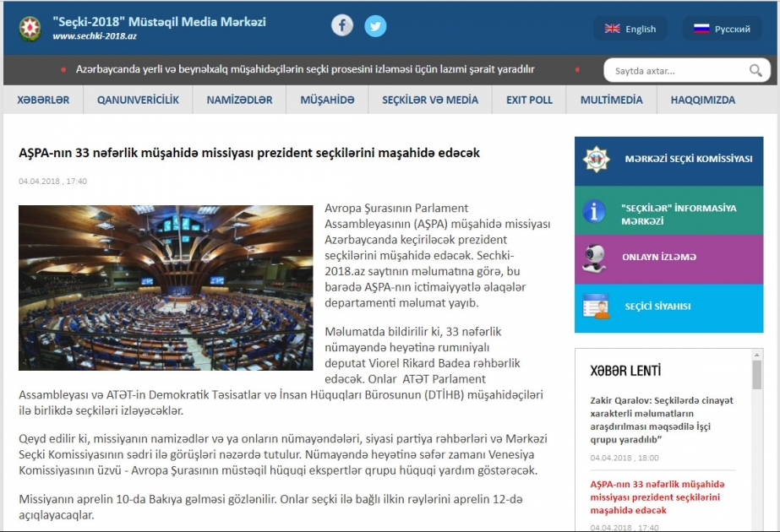
Task: Click the www.sechki-2018.az address text
Action: (x=95, y=36)
